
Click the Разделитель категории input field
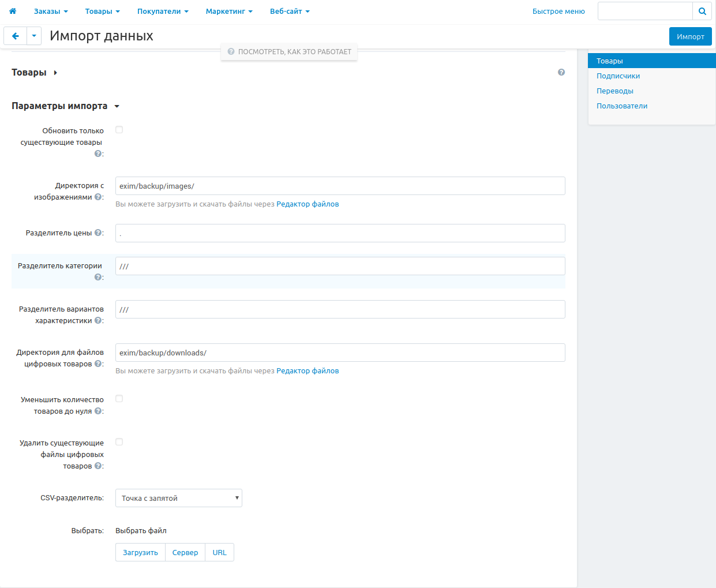tap(340, 266)
